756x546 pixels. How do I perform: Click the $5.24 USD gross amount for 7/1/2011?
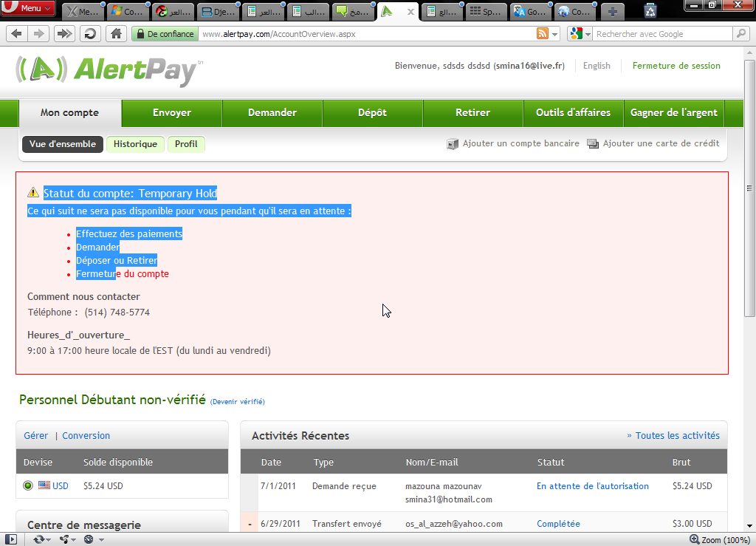click(692, 486)
